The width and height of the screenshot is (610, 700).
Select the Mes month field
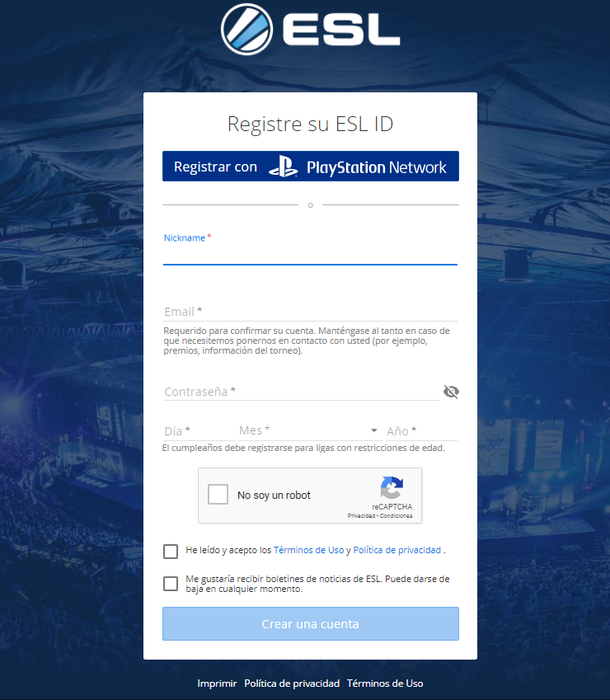[309, 431]
